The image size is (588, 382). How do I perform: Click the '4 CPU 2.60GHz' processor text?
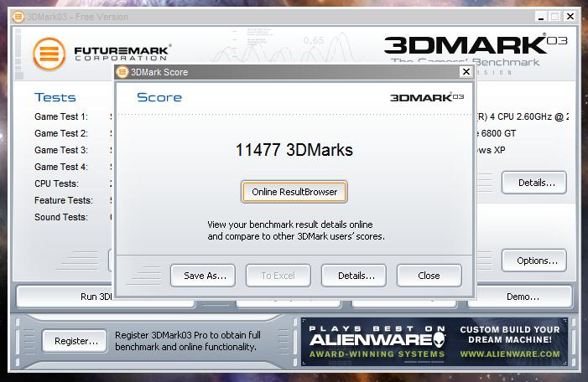pyautogui.click(x=521, y=116)
